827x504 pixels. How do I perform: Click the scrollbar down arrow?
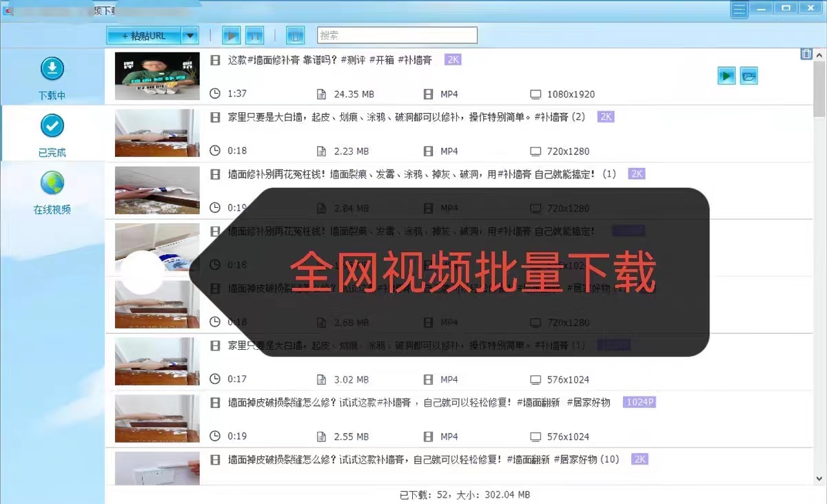point(819,478)
